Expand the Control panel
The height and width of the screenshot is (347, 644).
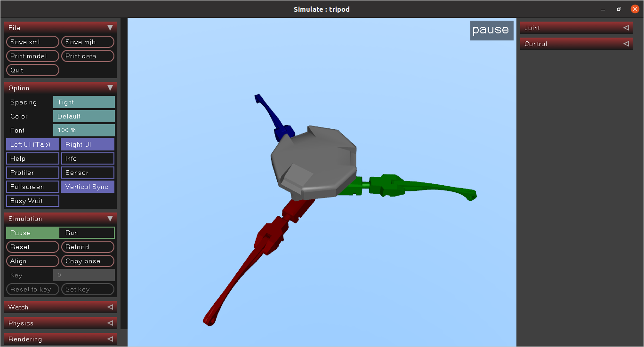[x=576, y=44]
